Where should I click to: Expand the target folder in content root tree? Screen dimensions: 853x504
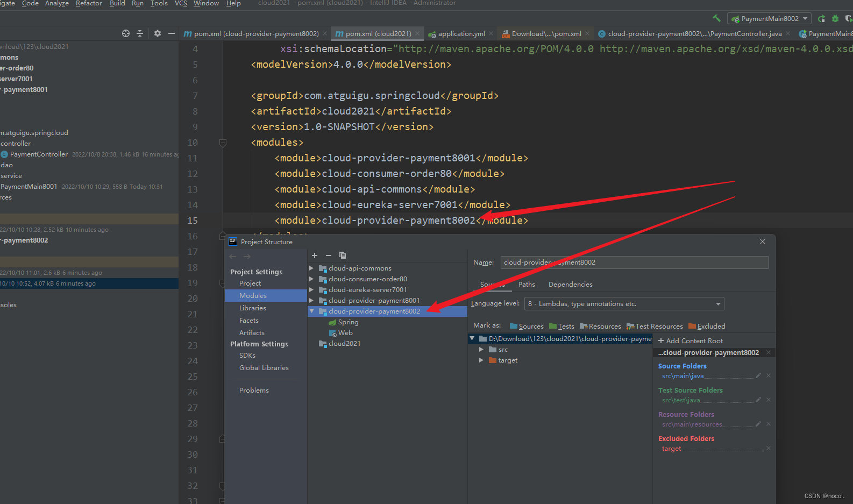point(481,360)
